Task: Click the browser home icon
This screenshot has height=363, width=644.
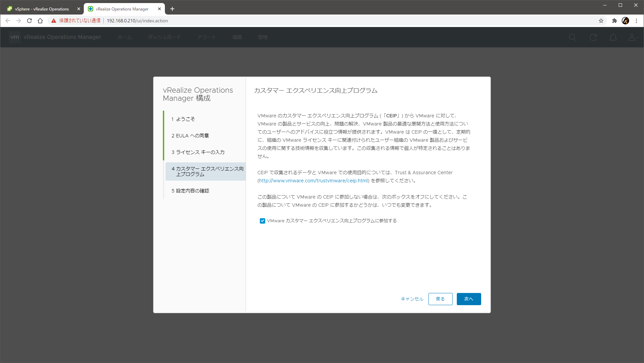Action: [x=40, y=21]
